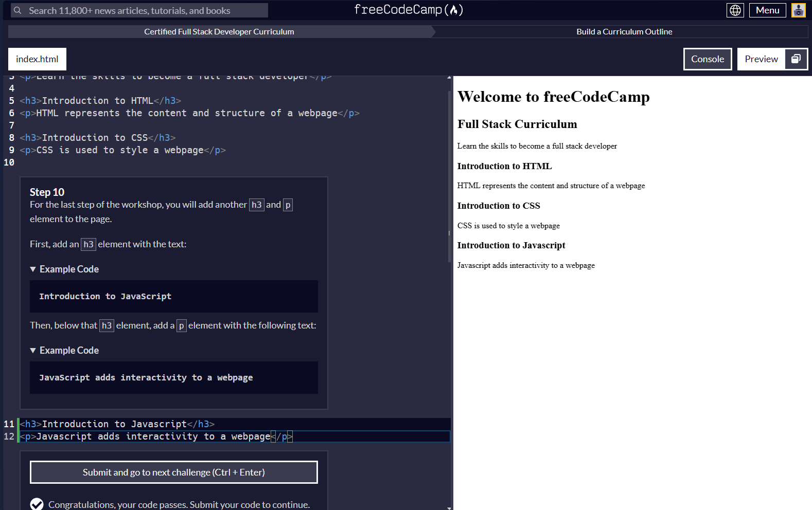Open the Menu button
Viewport: 812px width, 510px height.
click(x=767, y=10)
